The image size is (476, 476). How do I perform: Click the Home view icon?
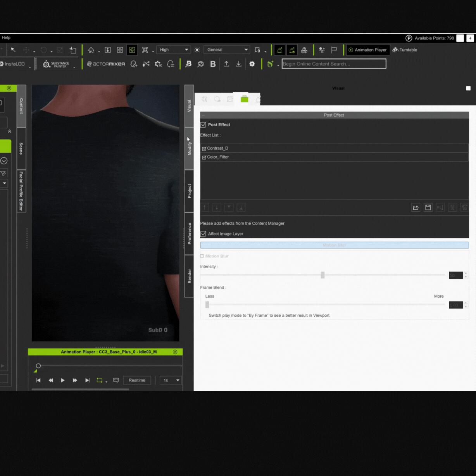pyautogui.click(x=91, y=50)
